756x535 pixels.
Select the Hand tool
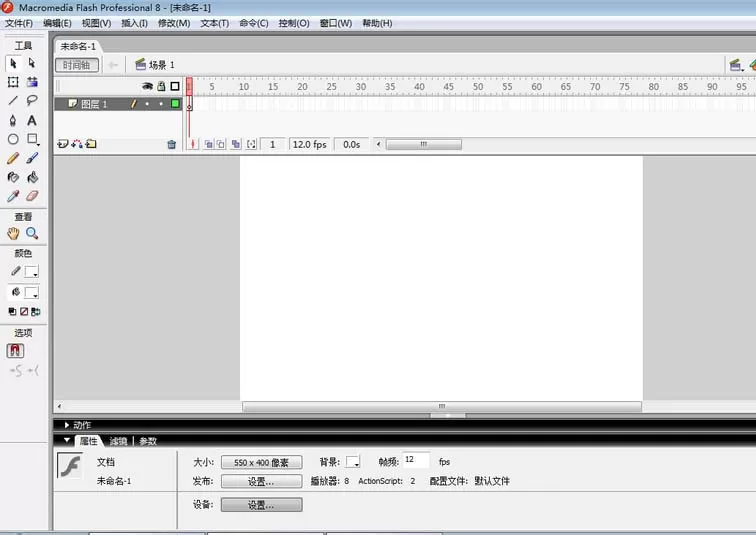(13, 233)
